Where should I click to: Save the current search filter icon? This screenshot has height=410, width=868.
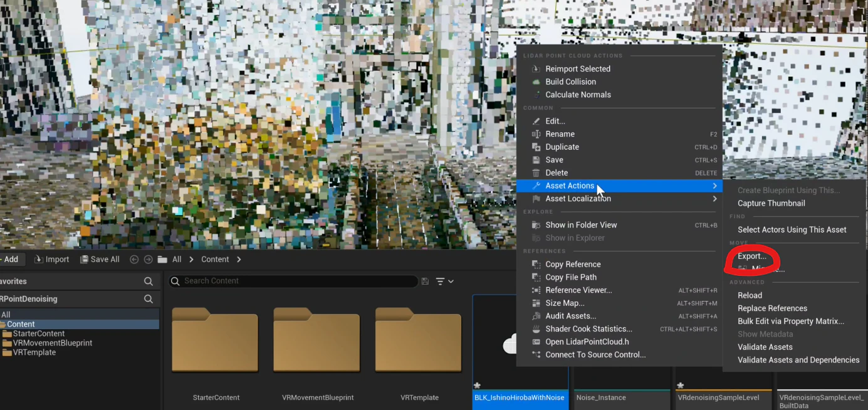tap(426, 281)
